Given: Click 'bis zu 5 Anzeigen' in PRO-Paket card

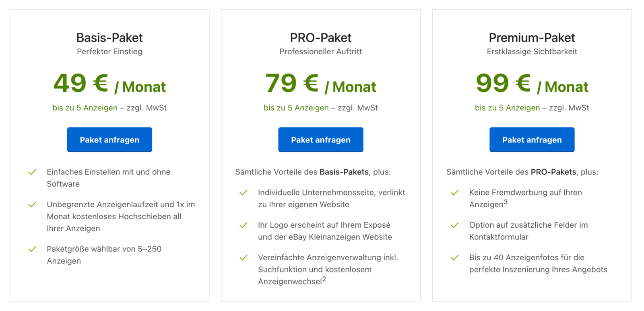Looking at the screenshot, I should pos(296,108).
